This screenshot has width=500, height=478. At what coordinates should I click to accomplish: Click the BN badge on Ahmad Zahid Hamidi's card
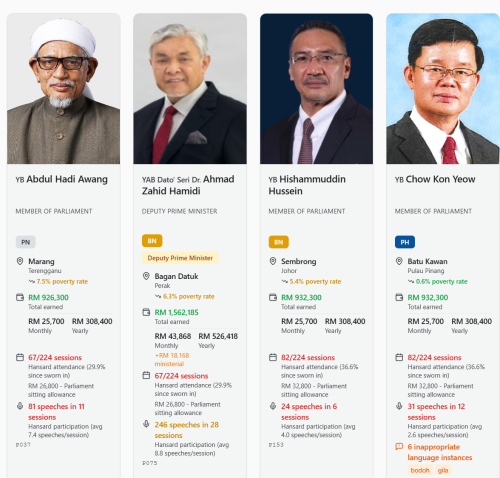152,241
